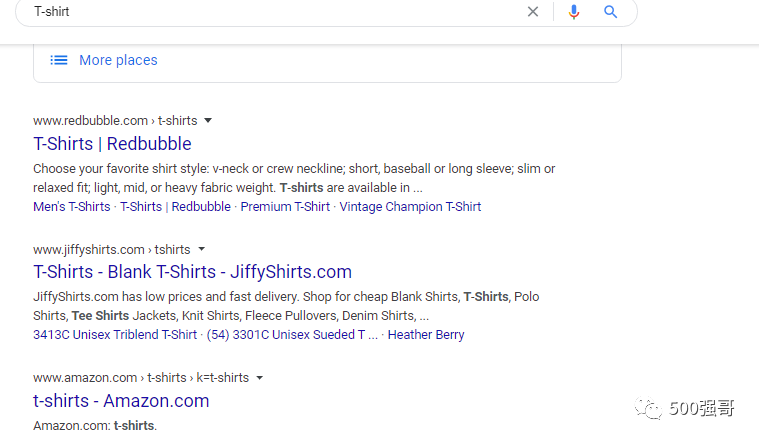
Task: Click the WeChat logo watermark icon
Action: [651, 408]
